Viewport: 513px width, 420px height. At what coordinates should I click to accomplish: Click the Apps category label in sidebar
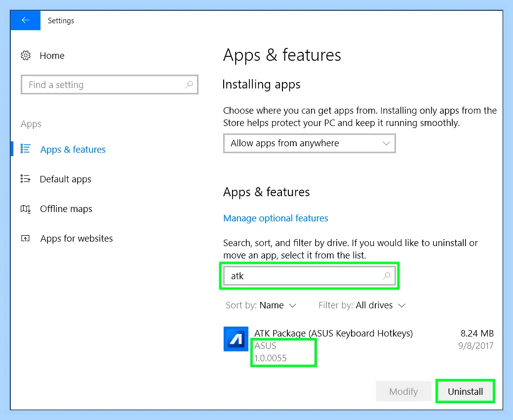[x=31, y=124]
